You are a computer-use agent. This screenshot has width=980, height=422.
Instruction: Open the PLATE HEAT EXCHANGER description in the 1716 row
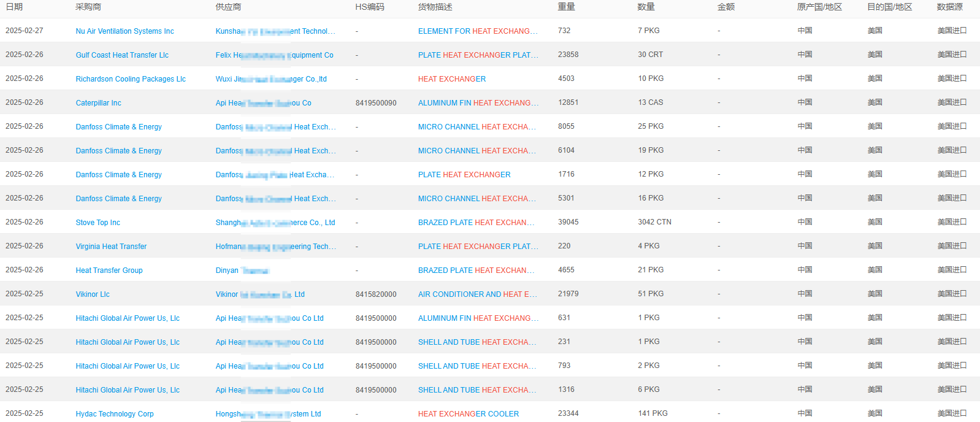point(464,175)
